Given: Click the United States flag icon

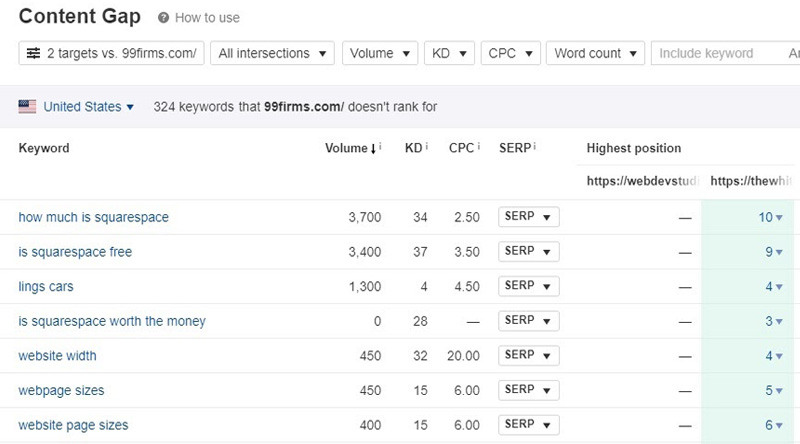Looking at the screenshot, I should coord(28,107).
